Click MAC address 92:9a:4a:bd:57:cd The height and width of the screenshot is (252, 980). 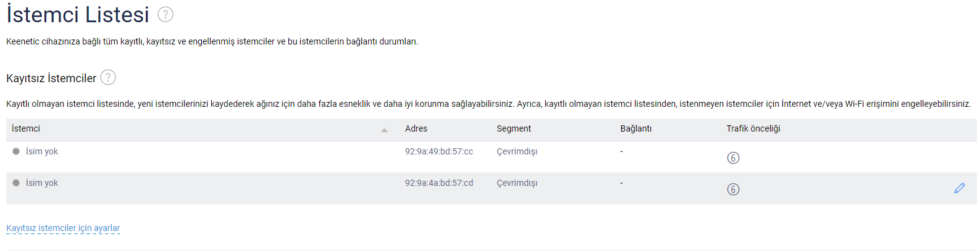(439, 183)
